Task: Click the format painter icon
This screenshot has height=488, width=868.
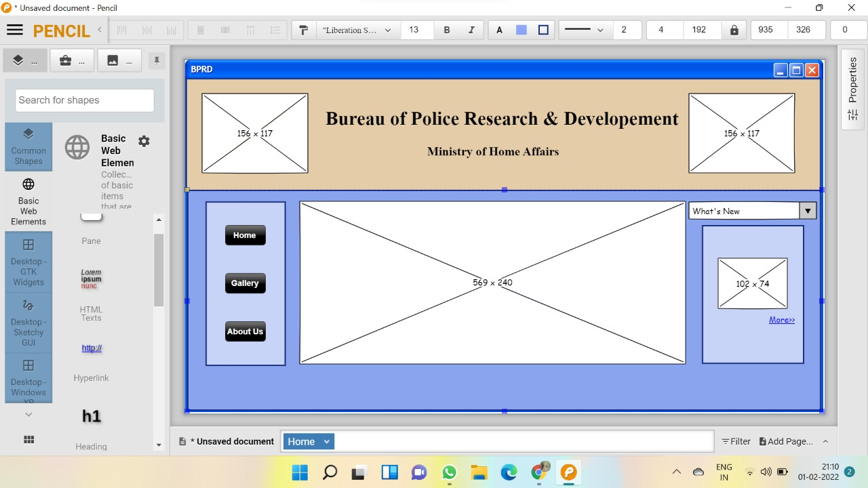Action: click(x=303, y=30)
